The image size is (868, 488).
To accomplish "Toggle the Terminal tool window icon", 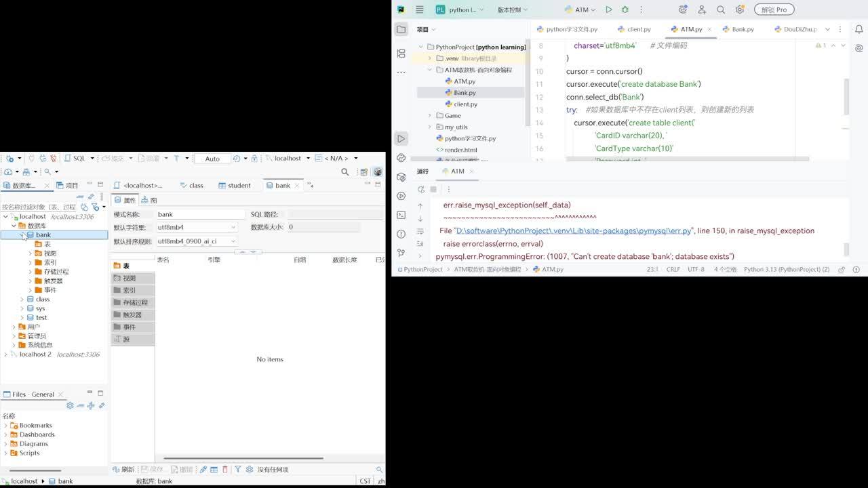I will click(x=401, y=215).
